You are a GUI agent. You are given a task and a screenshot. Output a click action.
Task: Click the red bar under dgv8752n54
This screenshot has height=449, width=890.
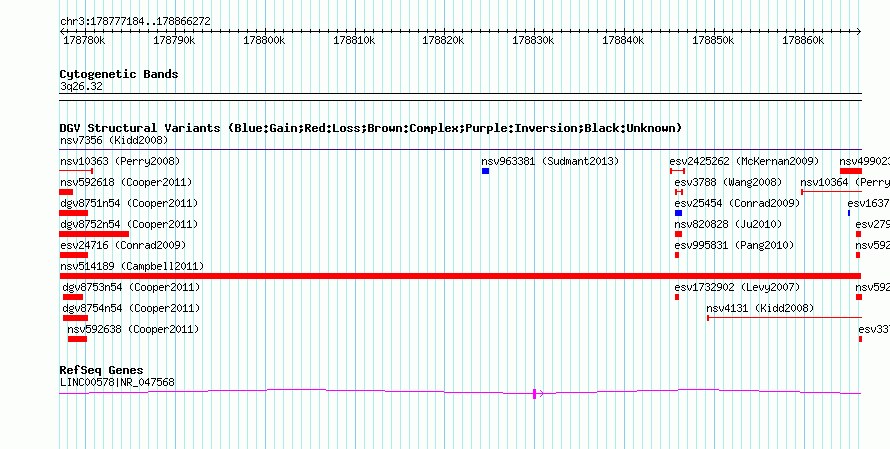[94, 234]
